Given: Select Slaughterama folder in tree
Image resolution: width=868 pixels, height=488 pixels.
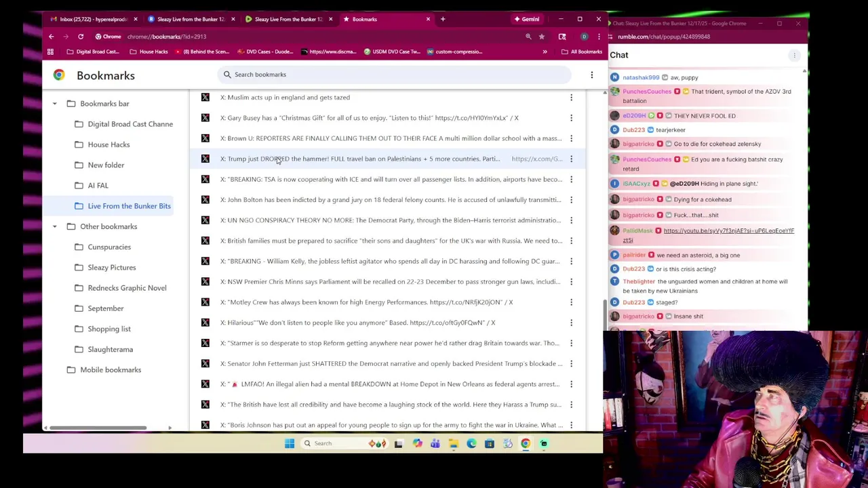Looking at the screenshot, I should coord(104,349).
